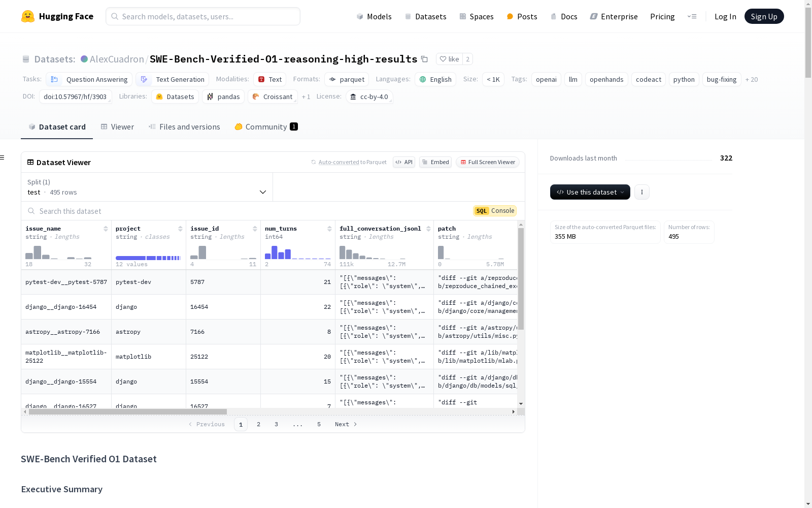Open the Question Answering task tag
This screenshot has height=508, width=812.
point(89,79)
